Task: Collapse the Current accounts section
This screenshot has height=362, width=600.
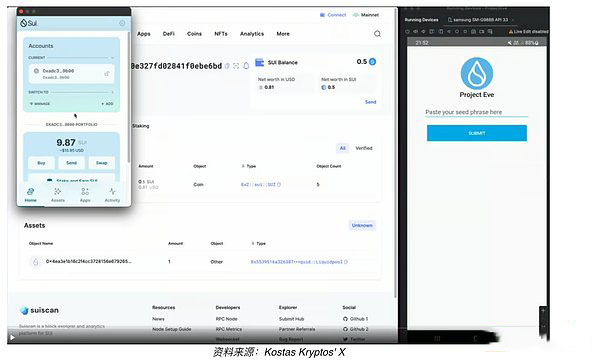Action: [x=112, y=58]
